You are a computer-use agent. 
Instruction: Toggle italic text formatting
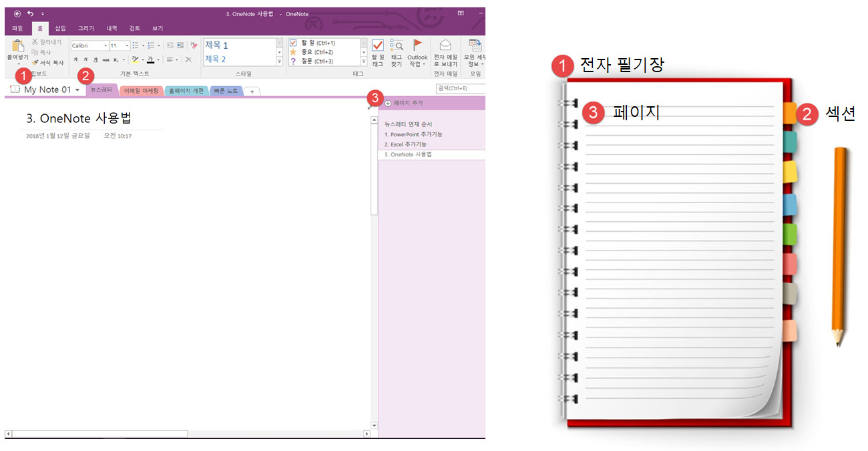(85, 59)
